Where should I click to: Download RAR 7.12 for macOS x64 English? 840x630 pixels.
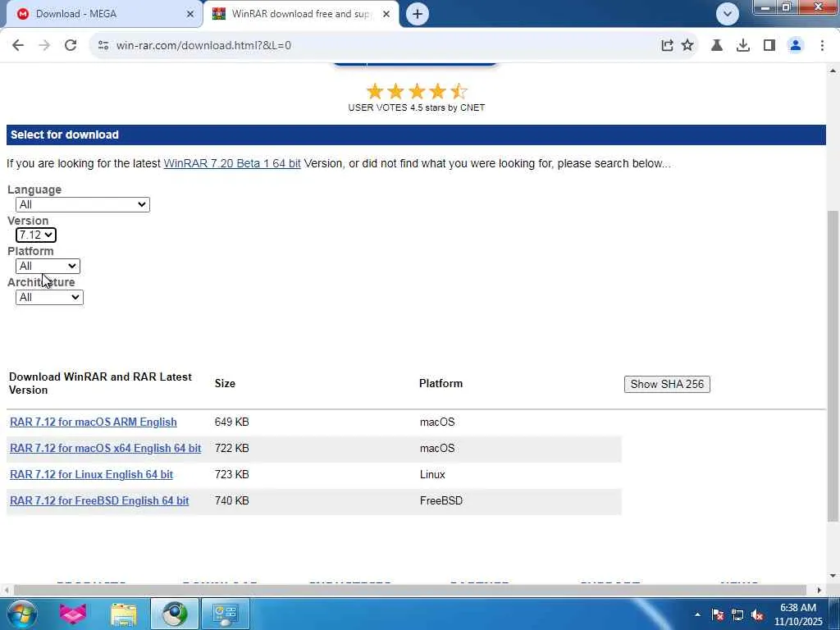(x=106, y=449)
